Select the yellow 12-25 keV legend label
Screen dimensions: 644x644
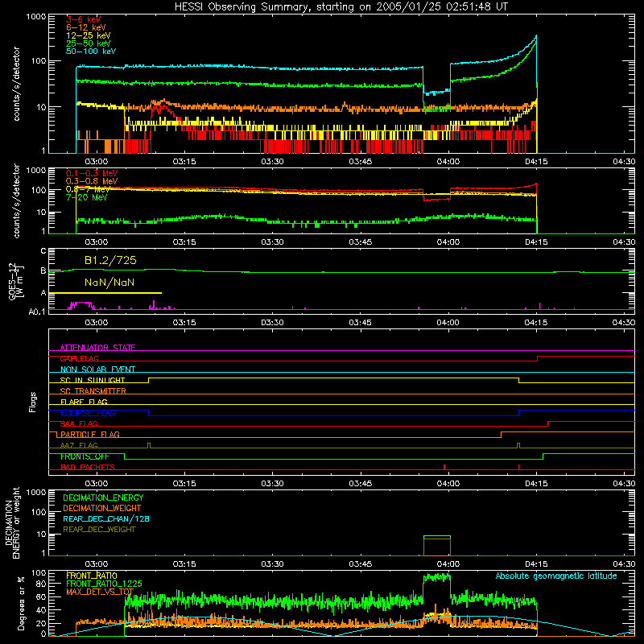(x=88, y=35)
